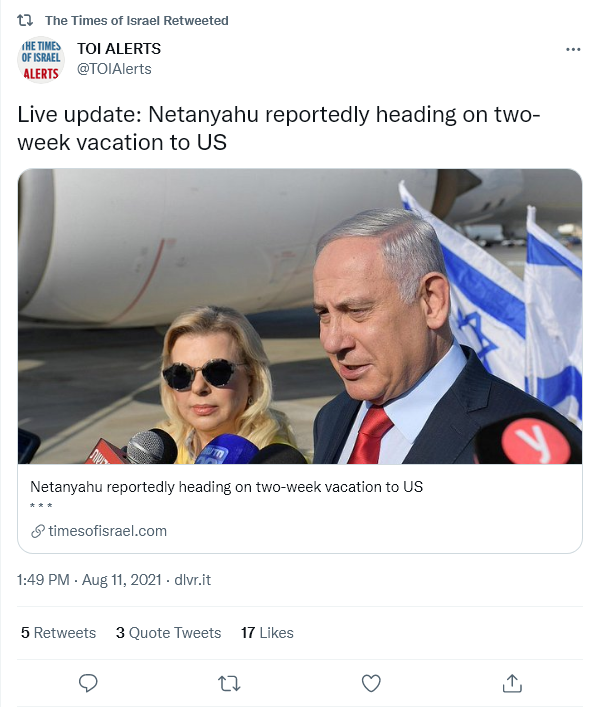Open The Times of Israel Retweeted link

[137, 21]
